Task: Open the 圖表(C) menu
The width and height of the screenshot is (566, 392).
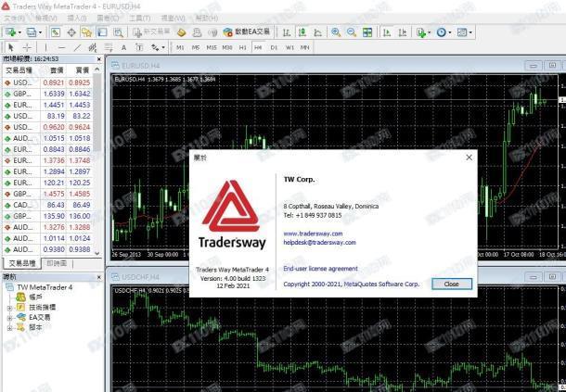Action: [108, 18]
